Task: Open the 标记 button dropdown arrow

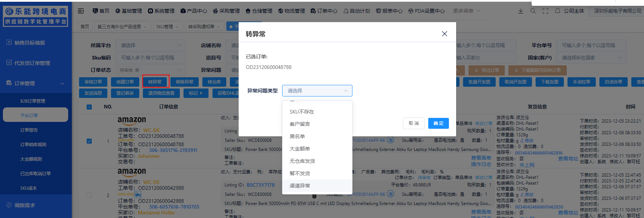Action: pos(201,93)
